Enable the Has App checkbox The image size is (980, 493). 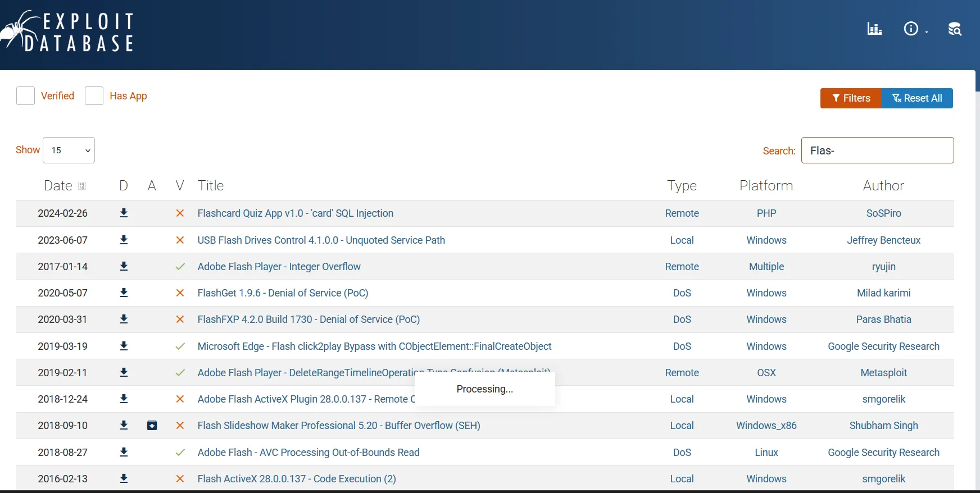(x=94, y=96)
